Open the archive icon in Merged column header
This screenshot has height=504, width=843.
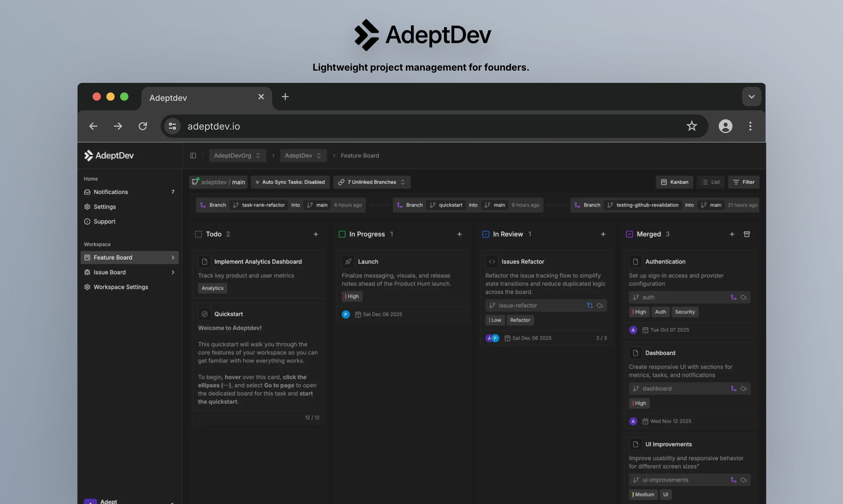pyautogui.click(x=747, y=234)
